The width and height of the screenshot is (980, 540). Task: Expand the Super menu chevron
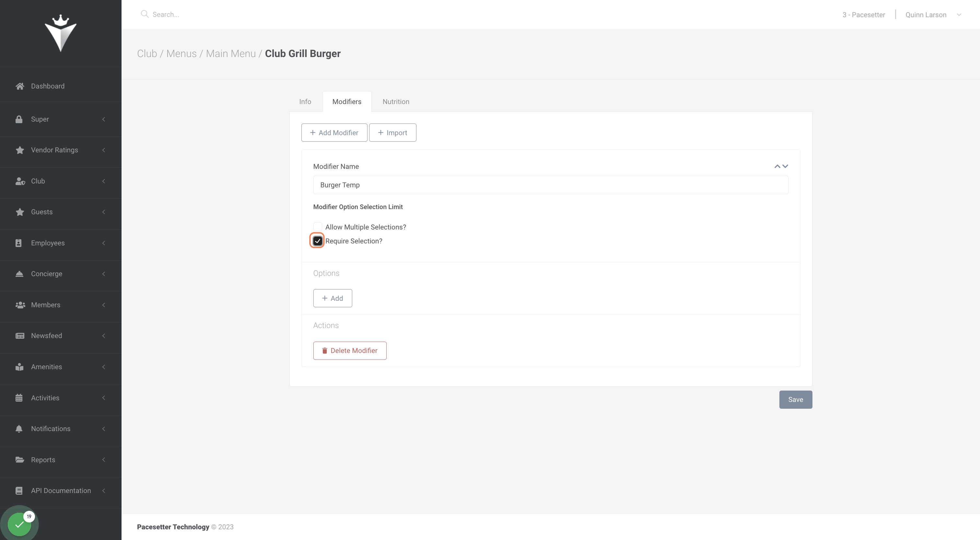pos(103,119)
